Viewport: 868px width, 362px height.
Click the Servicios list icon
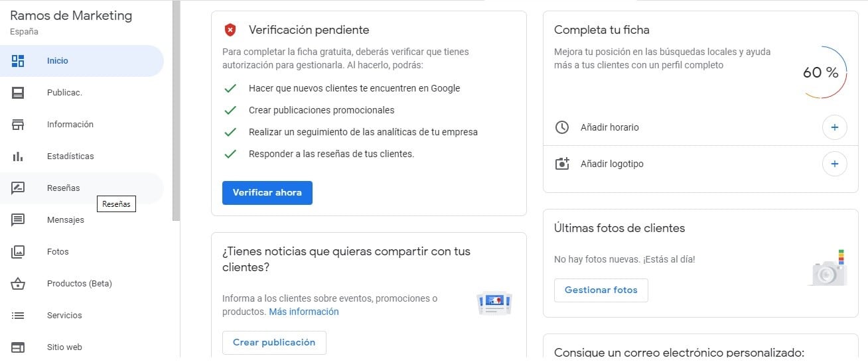pyautogui.click(x=18, y=316)
